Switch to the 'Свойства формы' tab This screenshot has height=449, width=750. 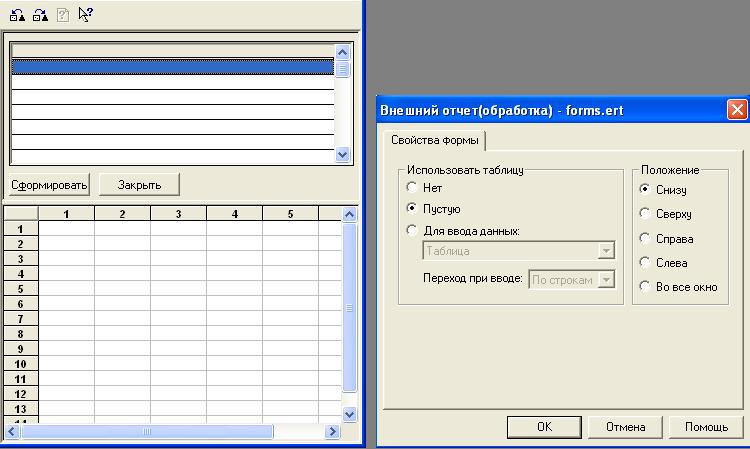pos(434,141)
